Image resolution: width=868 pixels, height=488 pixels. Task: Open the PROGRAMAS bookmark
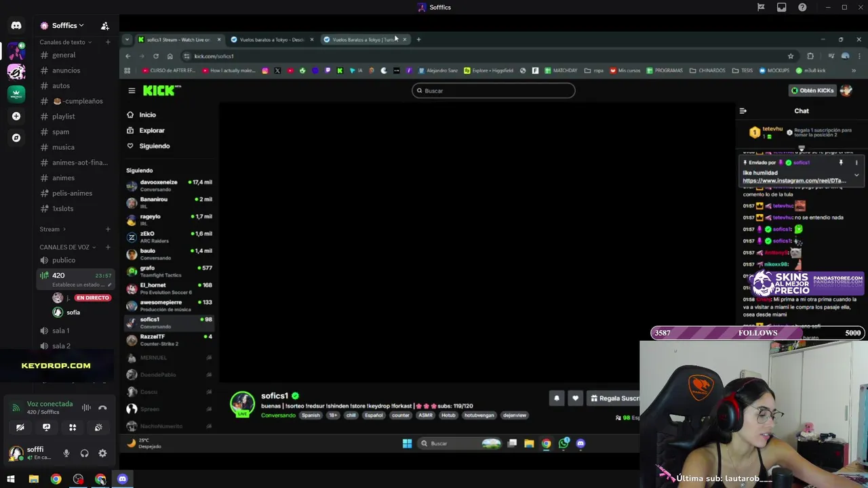[665, 70]
